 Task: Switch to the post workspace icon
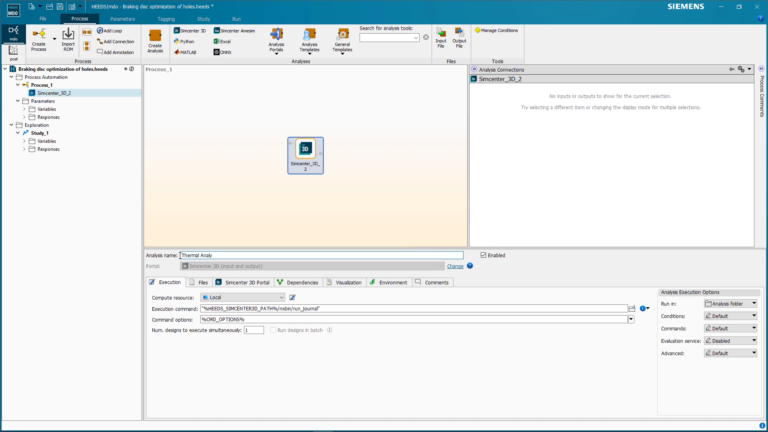click(x=13, y=53)
